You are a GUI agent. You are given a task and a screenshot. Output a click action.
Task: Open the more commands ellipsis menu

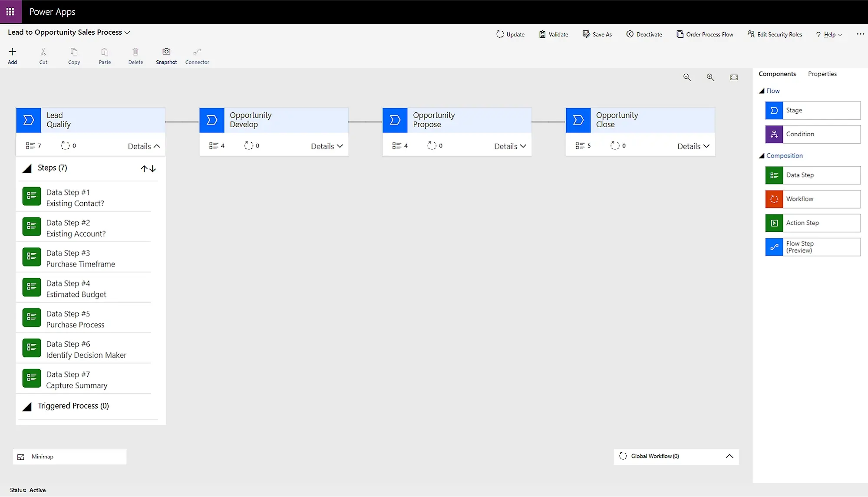tap(860, 34)
